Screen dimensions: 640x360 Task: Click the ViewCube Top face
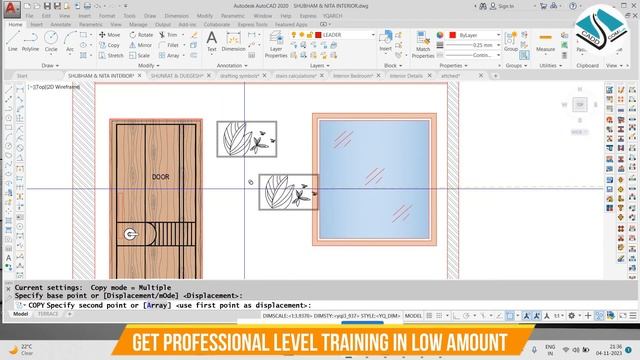coord(580,105)
